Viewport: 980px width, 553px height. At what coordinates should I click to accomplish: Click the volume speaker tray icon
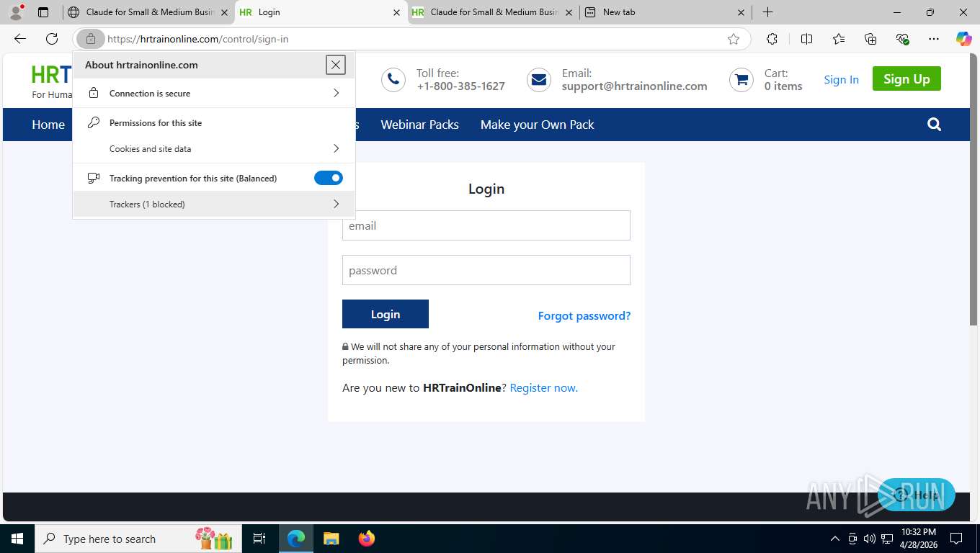870,539
